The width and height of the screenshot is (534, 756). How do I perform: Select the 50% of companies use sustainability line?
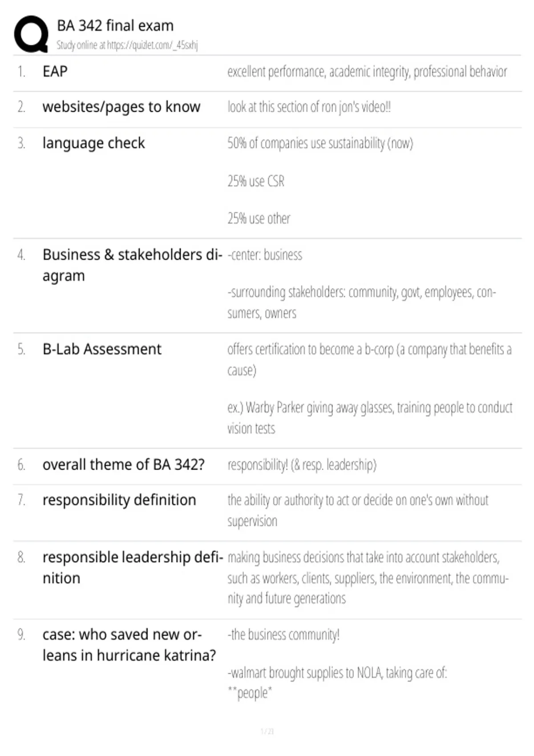pyautogui.click(x=320, y=143)
